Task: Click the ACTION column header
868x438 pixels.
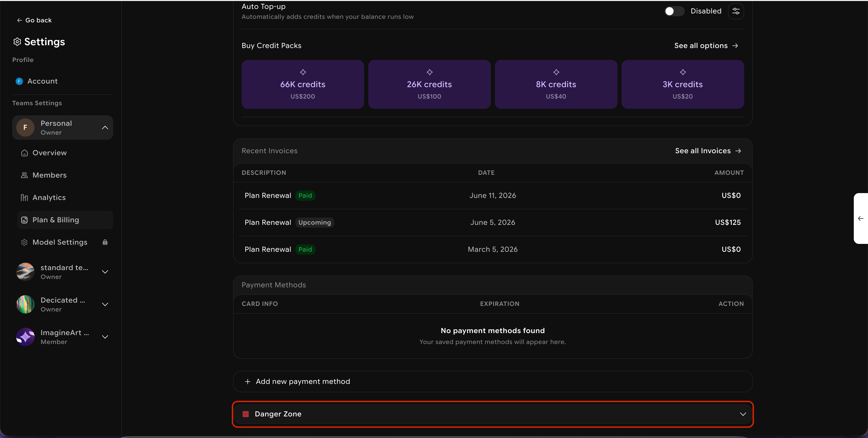Action: click(x=731, y=304)
